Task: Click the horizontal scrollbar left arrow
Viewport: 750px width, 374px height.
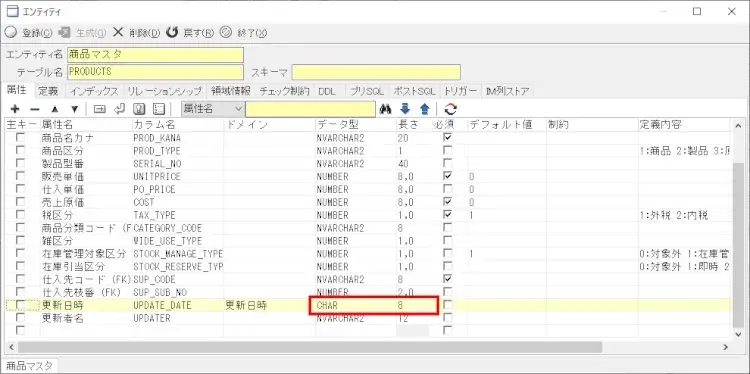Action: pos(10,347)
